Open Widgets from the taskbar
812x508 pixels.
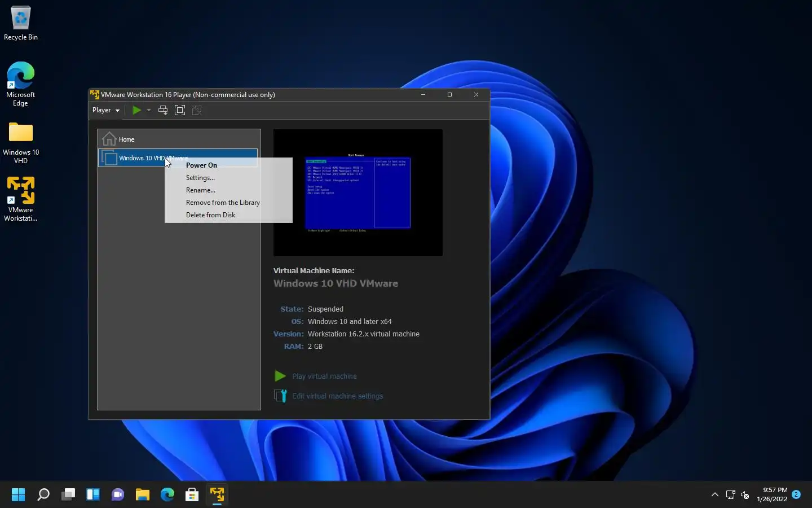[x=93, y=495]
